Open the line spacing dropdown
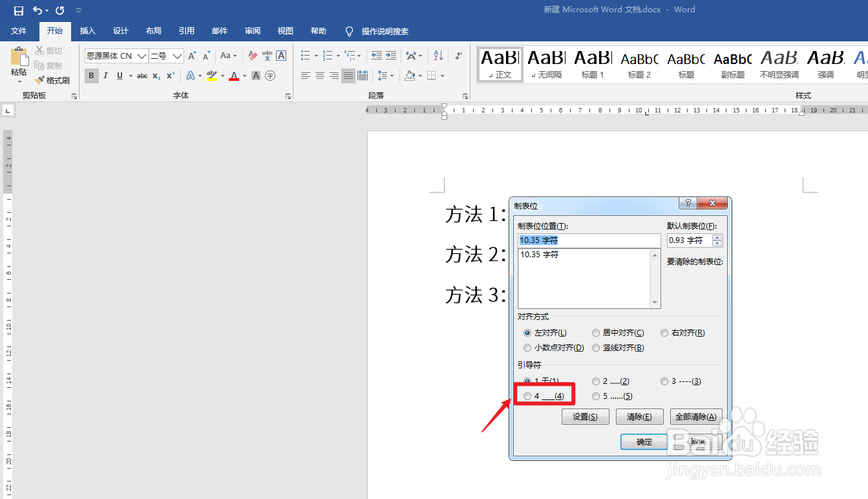Viewport: 868px width, 499px height. 385,76
